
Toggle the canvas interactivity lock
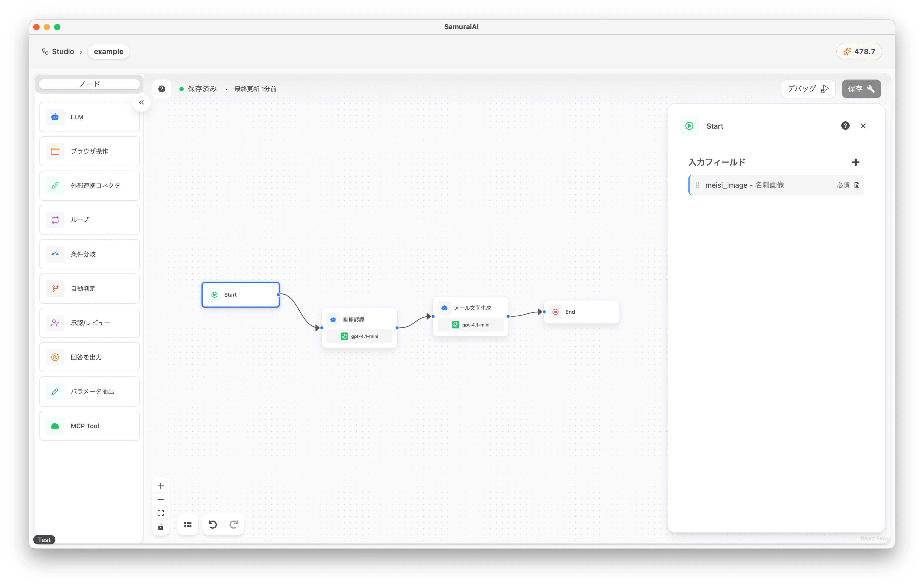pyautogui.click(x=161, y=527)
